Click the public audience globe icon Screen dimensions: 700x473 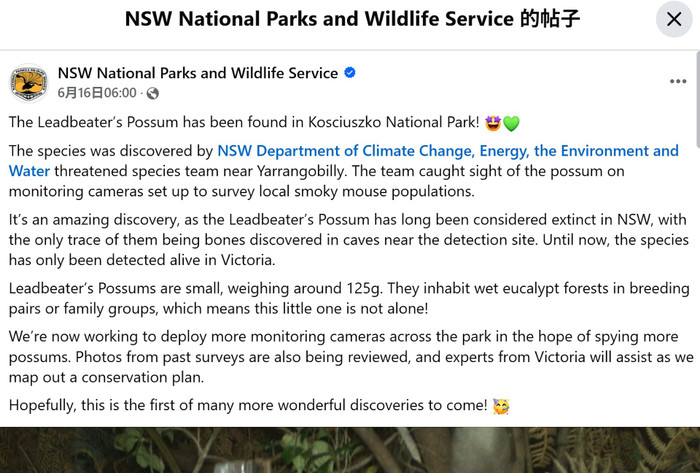point(152,93)
